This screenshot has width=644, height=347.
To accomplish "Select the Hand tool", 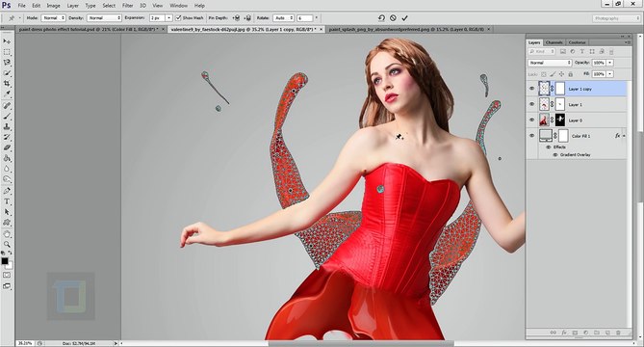I will pyautogui.click(x=7, y=234).
